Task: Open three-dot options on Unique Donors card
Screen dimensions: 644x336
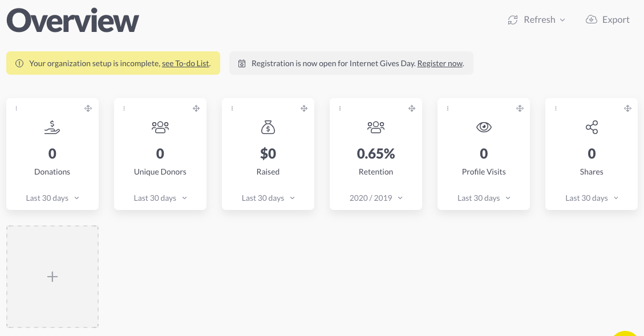Action: click(124, 108)
